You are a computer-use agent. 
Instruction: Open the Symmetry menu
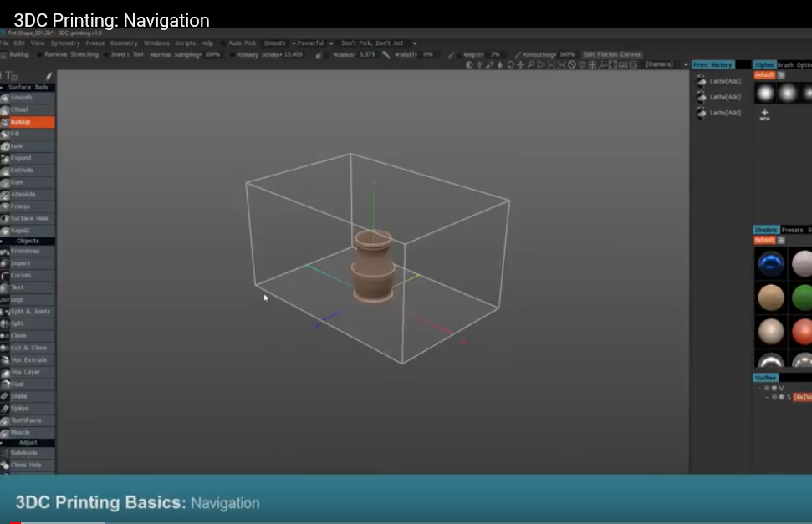click(65, 43)
